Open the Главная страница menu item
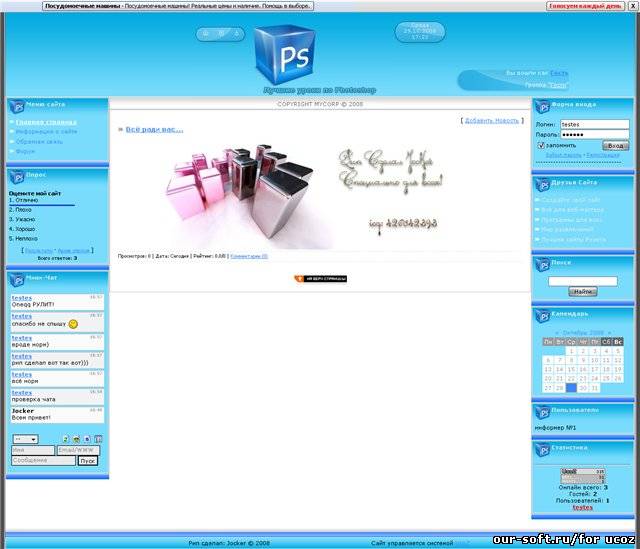This screenshot has width=640, height=549. tap(46, 122)
